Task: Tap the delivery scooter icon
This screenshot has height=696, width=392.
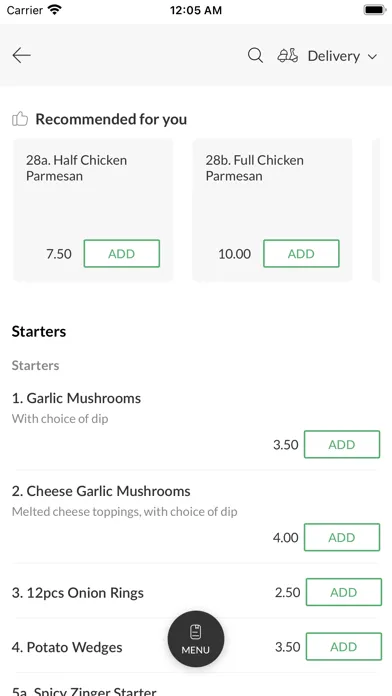Action: [288, 55]
